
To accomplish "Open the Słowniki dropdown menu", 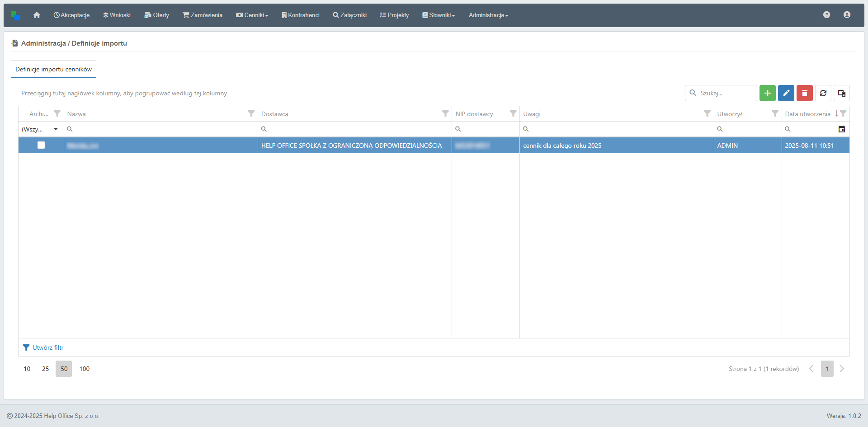I will point(439,15).
